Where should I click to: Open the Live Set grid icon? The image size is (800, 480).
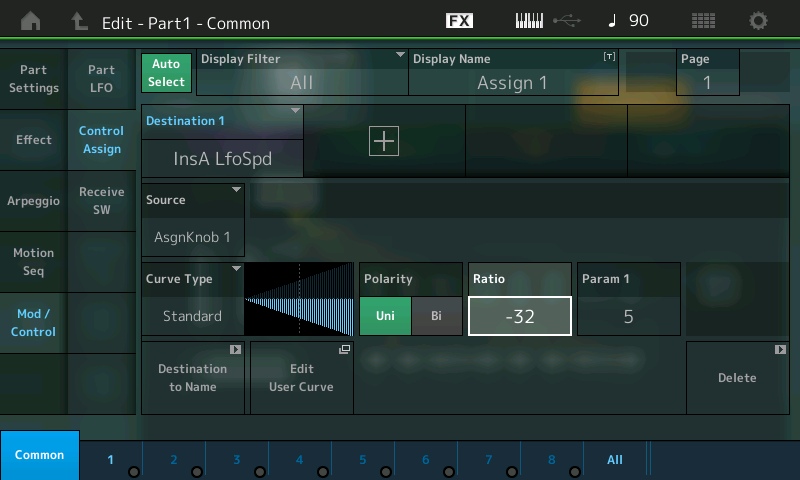click(x=703, y=21)
